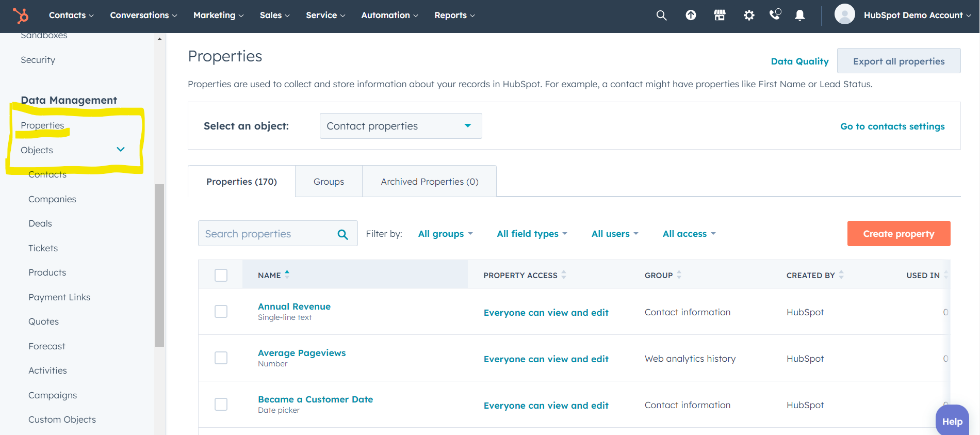This screenshot has height=435, width=980.
Task: Open Activities under Objects
Action: 47,370
